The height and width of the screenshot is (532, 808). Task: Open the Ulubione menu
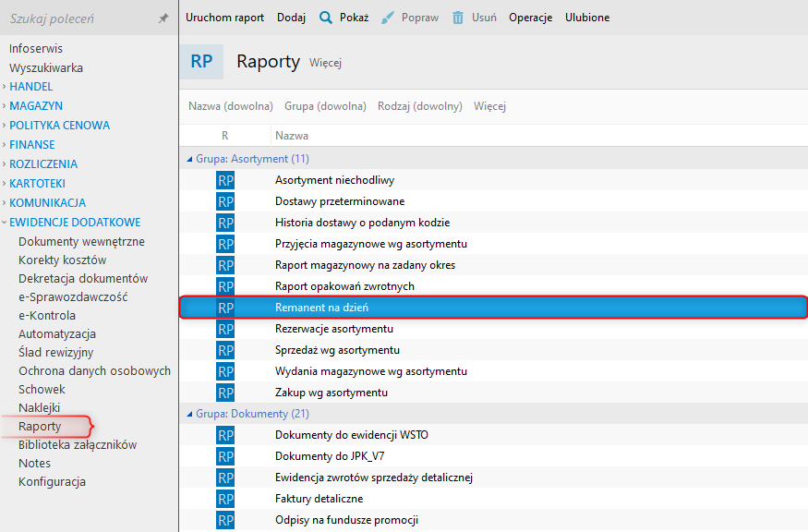click(587, 18)
